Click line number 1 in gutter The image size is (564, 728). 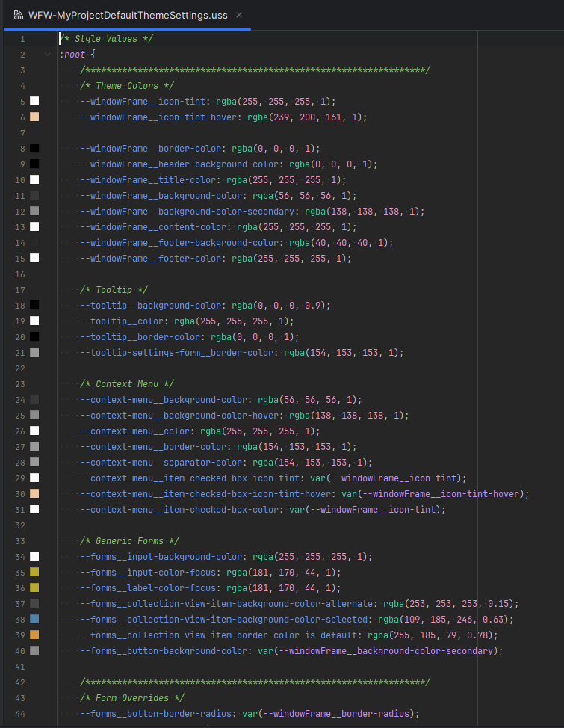click(x=22, y=39)
